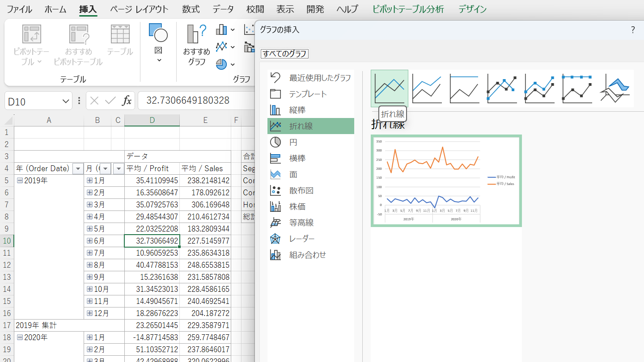
Task: Switch to the データ ribbon tab
Action: pos(223,9)
